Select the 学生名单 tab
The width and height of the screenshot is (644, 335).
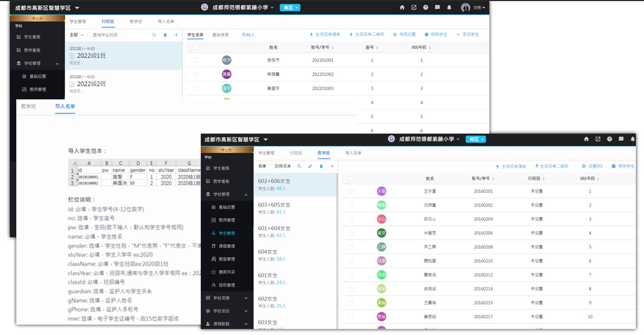(x=195, y=35)
